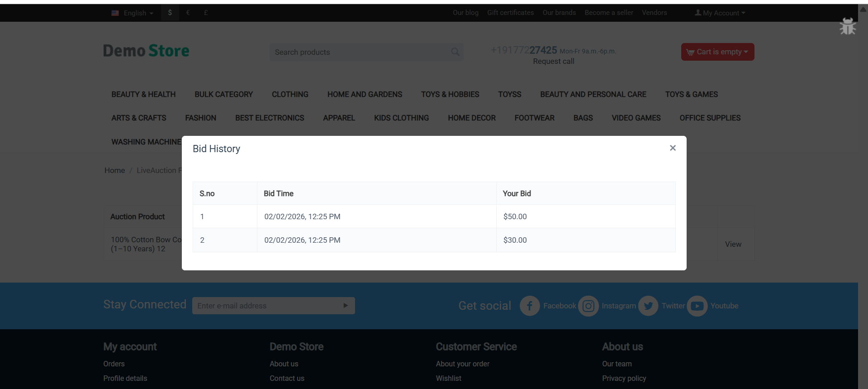Image resolution: width=868 pixels, height=389 pixels.
Task: Open the Clothing category menu
Action: point(290,94)
